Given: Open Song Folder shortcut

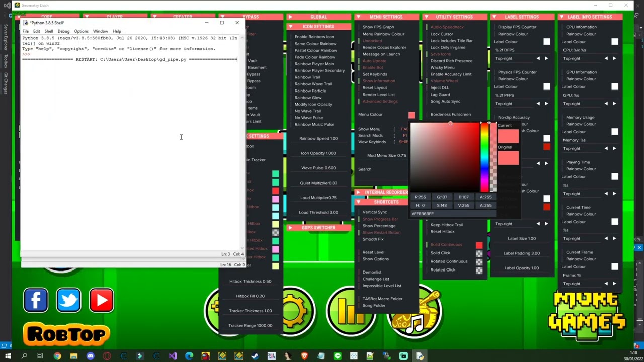Looking at the screenshot, I should [374, 305].
